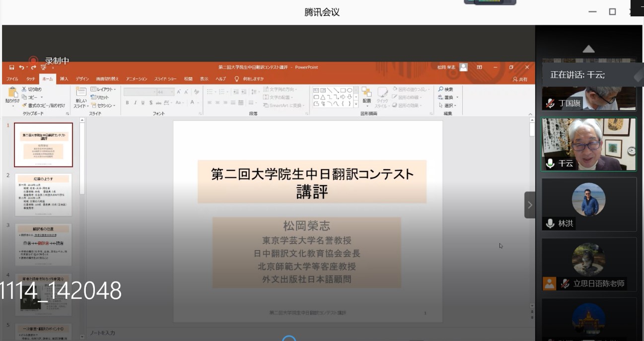Click the Save icon in Quick Access Toolbar
Viewport: 644px width, 341px height.
click(10, 66)
